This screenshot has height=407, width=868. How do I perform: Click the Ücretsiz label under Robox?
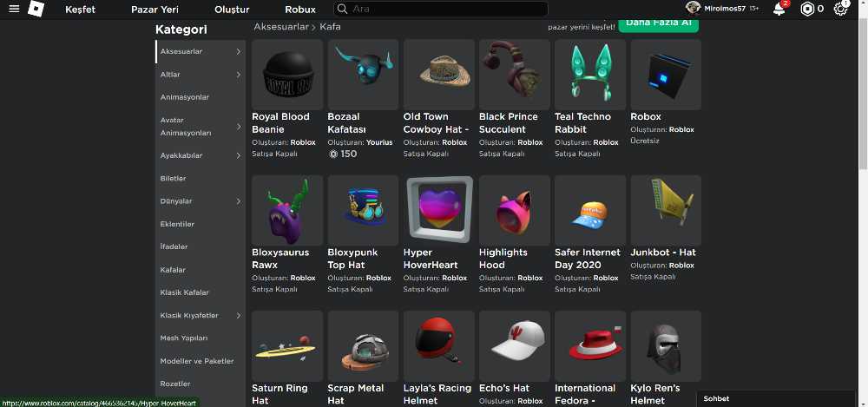(x=645, y=141)
